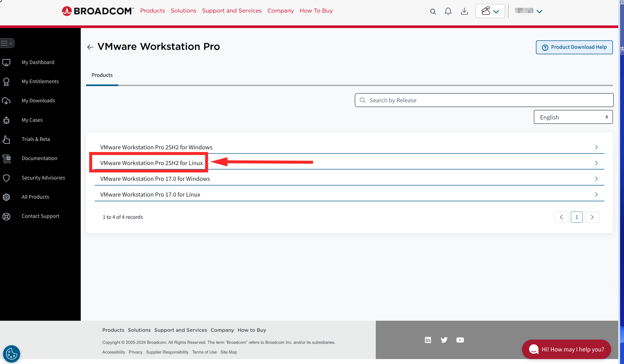
Task: Expand Workstation Pro 25H2 for Windows chevron
Action: tap(596, 147)
